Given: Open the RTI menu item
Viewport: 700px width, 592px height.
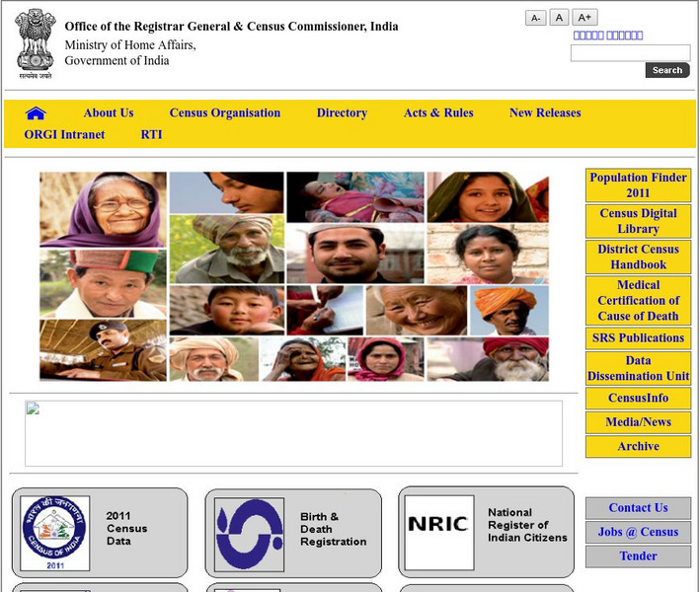Looking at the screenshot, I should coord(151,135).
